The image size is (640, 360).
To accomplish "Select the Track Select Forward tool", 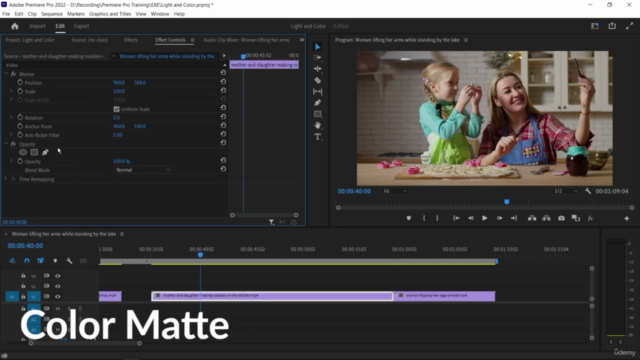I will [318, 58].
